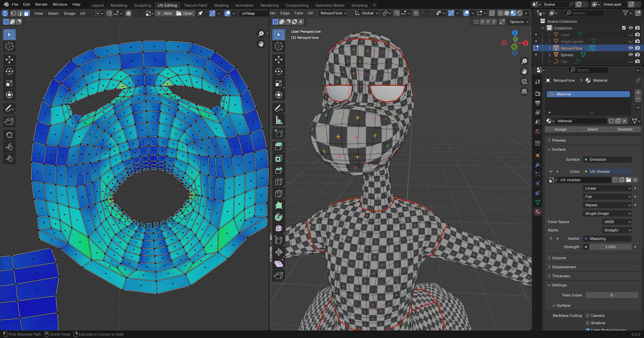Select the Material slot in the list

click(x=588, y=94)
